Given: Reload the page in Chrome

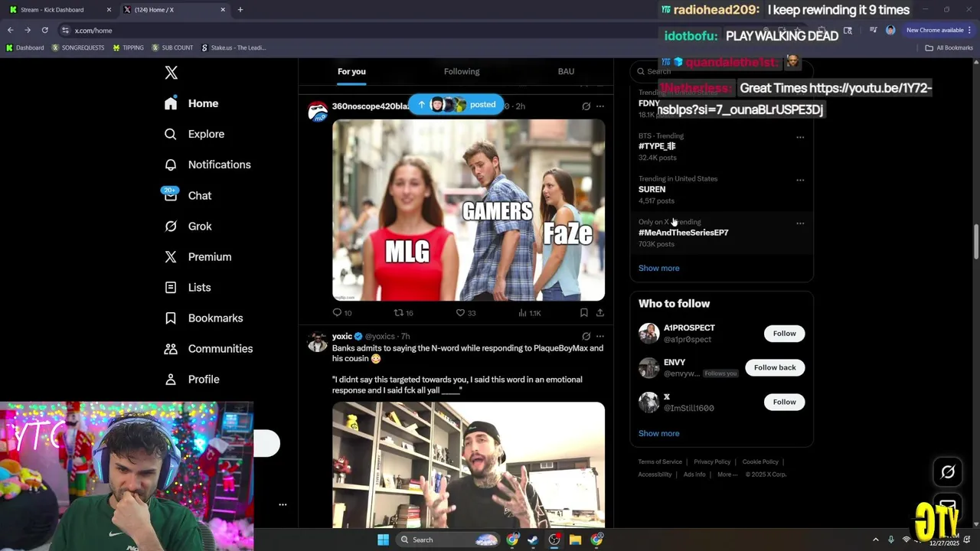Looking at the screenshot, I should click(44, 30).
